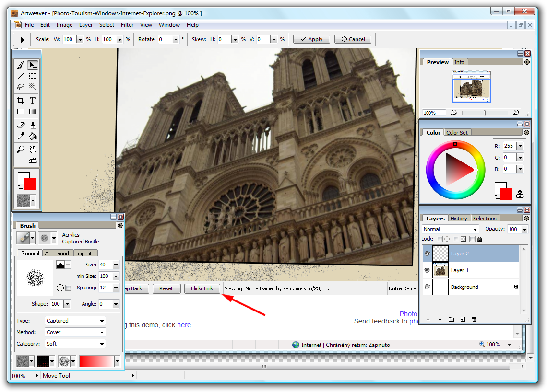
Task: Open the Rotate value dropdown arrow
Action: pyautogui.click(x=176, y=39)
